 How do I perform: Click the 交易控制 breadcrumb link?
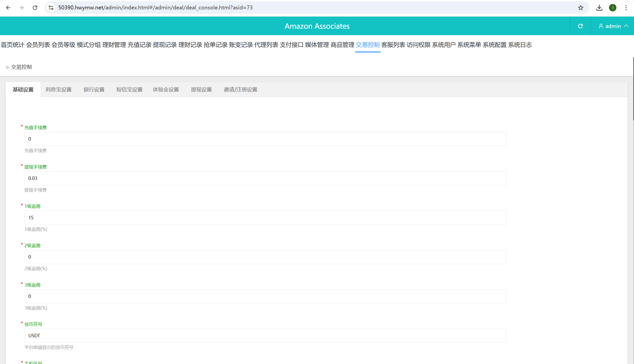click(22, 67)
